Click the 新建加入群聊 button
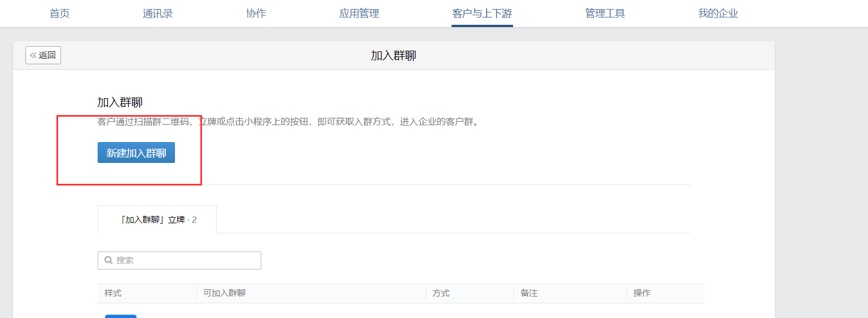Viewport: 868px width, 318px height. coord(136,153)
